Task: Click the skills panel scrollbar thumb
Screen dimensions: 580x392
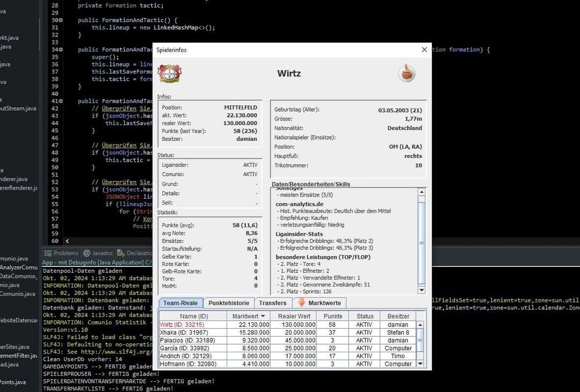Action: [422, 243]
